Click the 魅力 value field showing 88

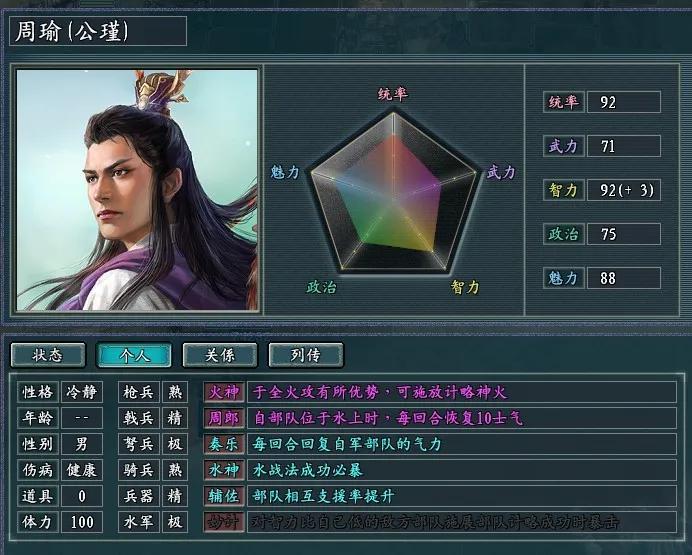click(x=624, y=278)
